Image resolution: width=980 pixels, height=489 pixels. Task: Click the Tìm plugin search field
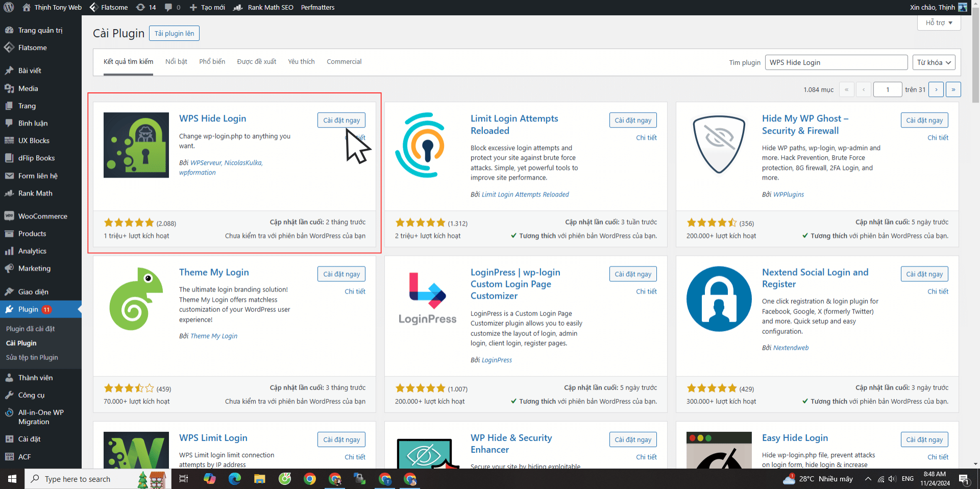click(x=836, y=62)
